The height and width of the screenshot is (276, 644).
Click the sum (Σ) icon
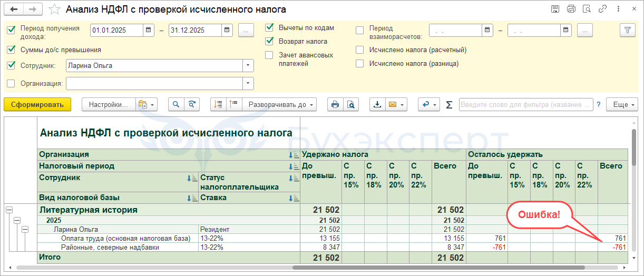coord(449,104)
